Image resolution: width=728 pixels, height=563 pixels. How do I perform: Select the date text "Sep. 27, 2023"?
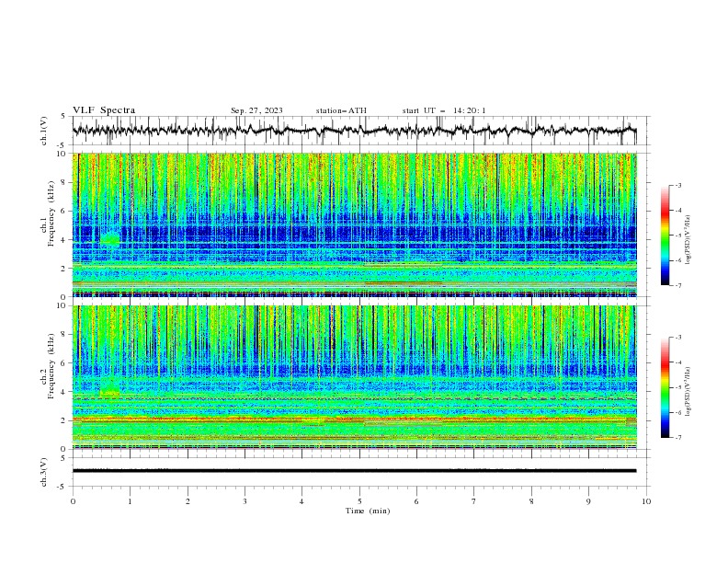[256, 110]
